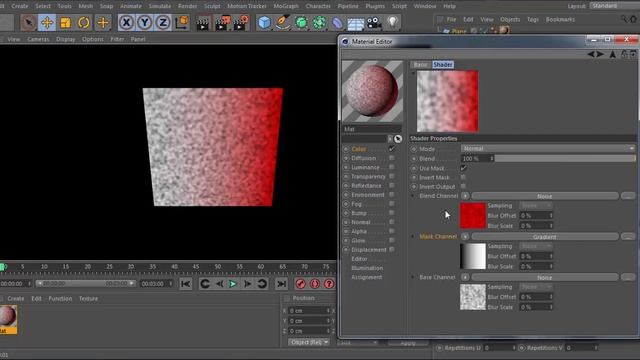This screenshot has width=640, height=360.
Task: Check the Invert Mask checkbox
Action: tap(463, 177)
